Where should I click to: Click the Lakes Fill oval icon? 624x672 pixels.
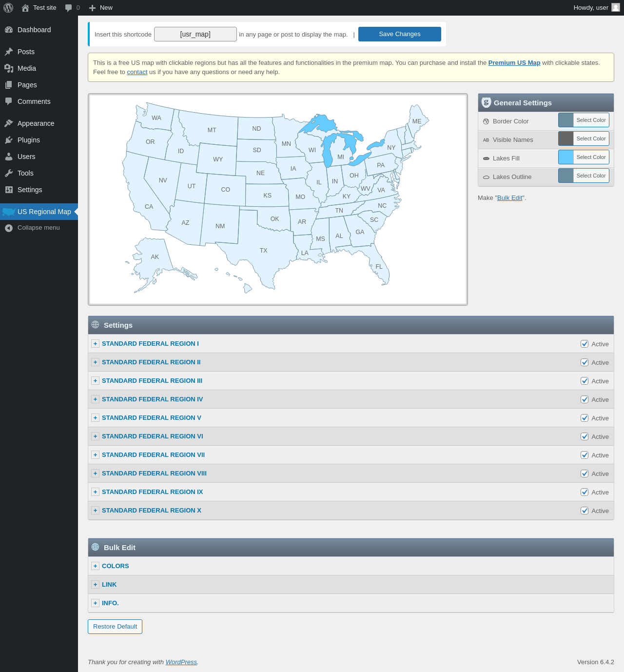[x=486, y=158]
